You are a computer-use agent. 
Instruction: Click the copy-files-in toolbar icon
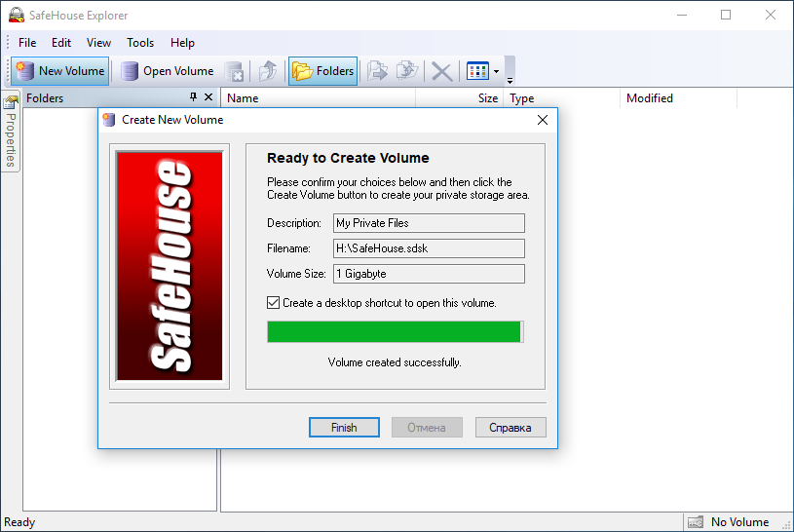407,71
